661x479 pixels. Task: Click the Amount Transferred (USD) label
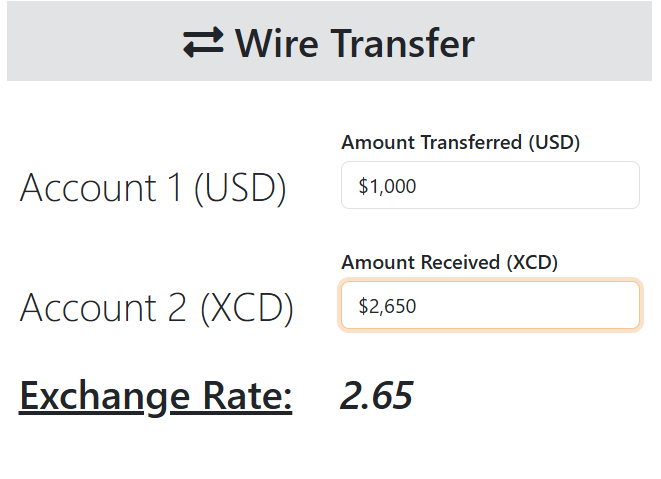pos(460,142)
